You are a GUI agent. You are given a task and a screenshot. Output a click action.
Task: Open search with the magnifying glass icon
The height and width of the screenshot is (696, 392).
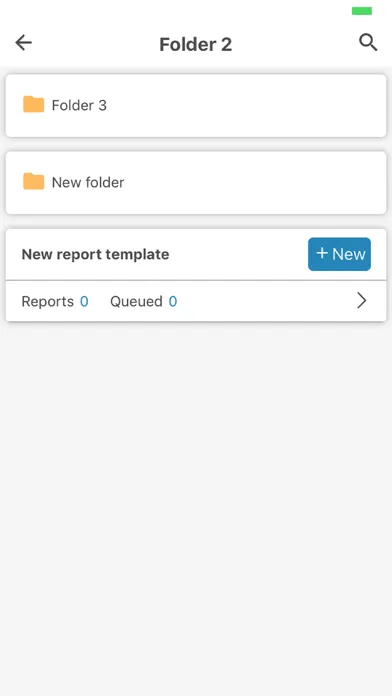pos(368,43)
